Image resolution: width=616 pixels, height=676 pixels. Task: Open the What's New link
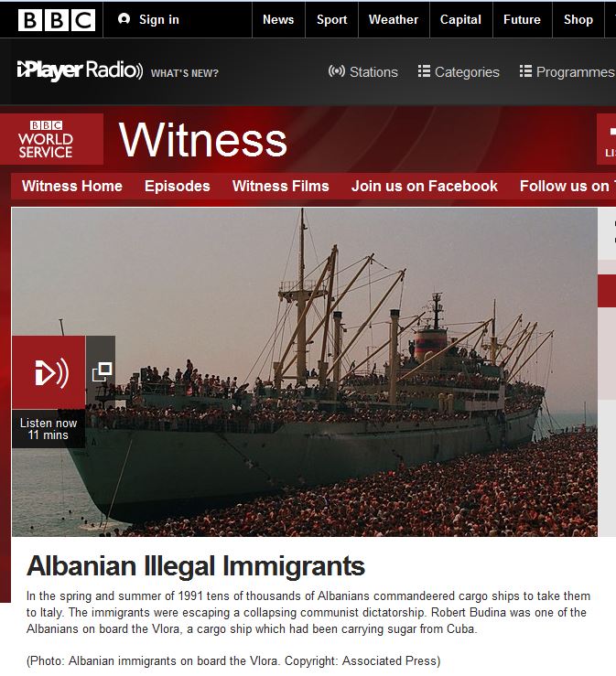[x=185, y=73]
